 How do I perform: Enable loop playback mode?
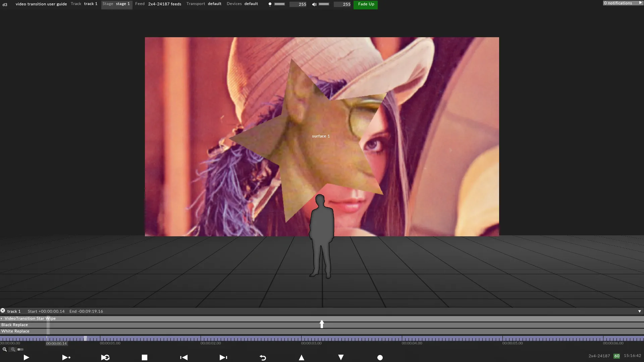105,357
